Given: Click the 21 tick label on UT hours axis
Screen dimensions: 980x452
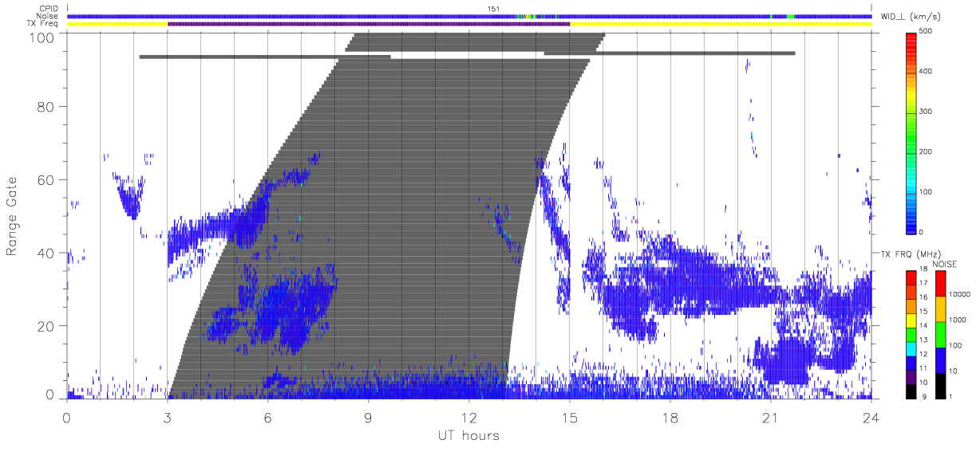Looking at the screenshot, I should click(770, 418).
